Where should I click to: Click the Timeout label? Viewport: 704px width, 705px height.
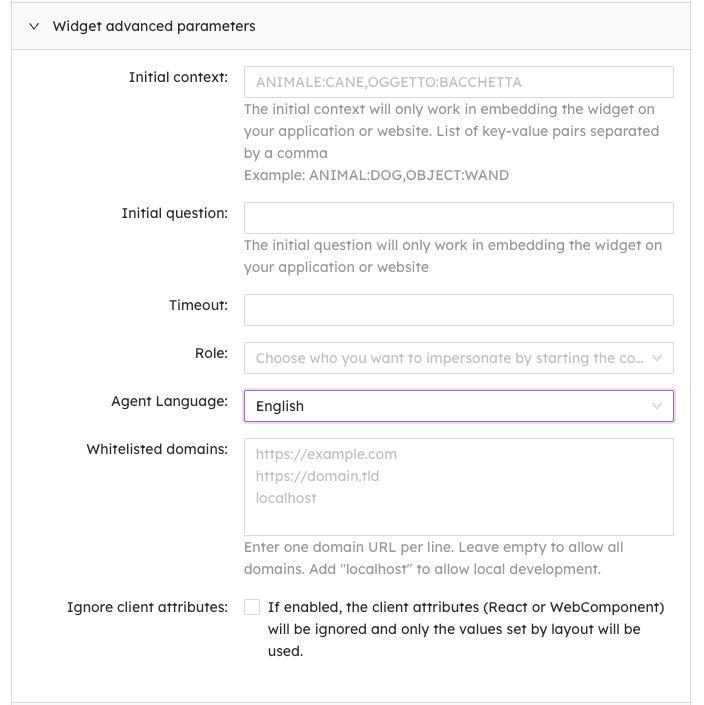coord(198,305)
